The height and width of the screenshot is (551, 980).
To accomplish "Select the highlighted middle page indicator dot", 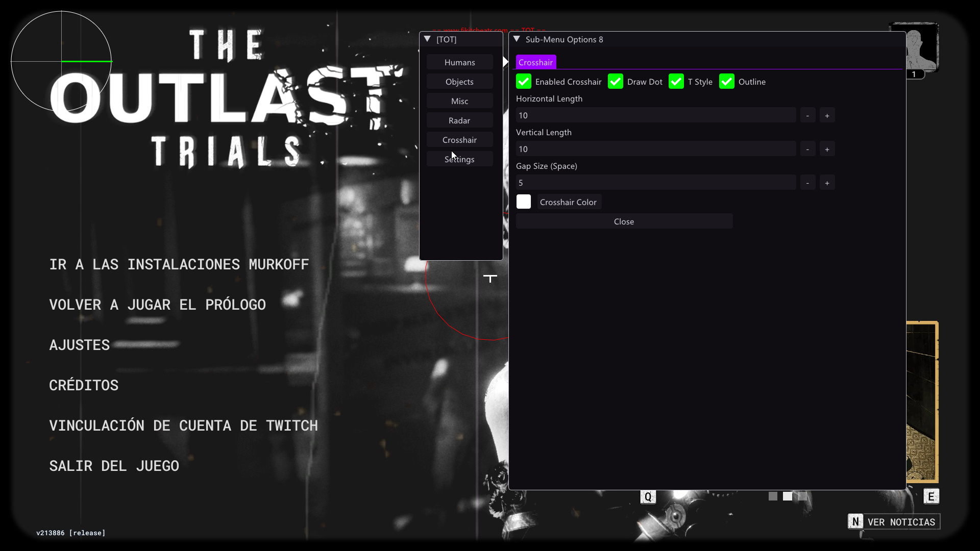I will (788, 496).
